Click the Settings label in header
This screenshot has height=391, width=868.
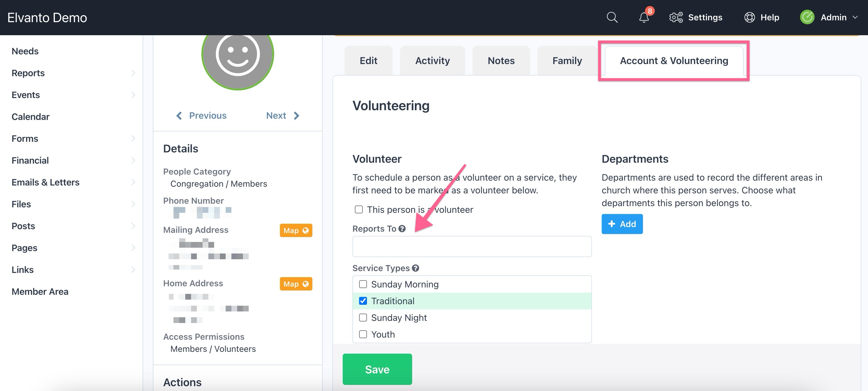coord(705,17)
